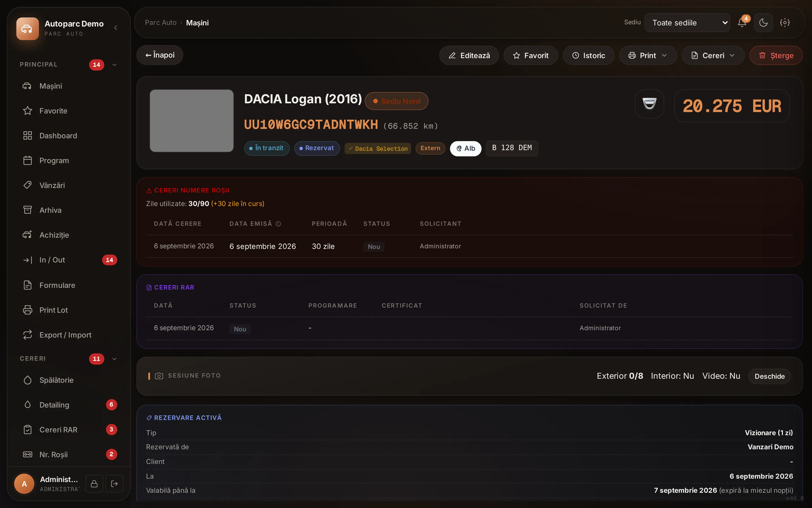Click the Alb color chip

(465, 148)
